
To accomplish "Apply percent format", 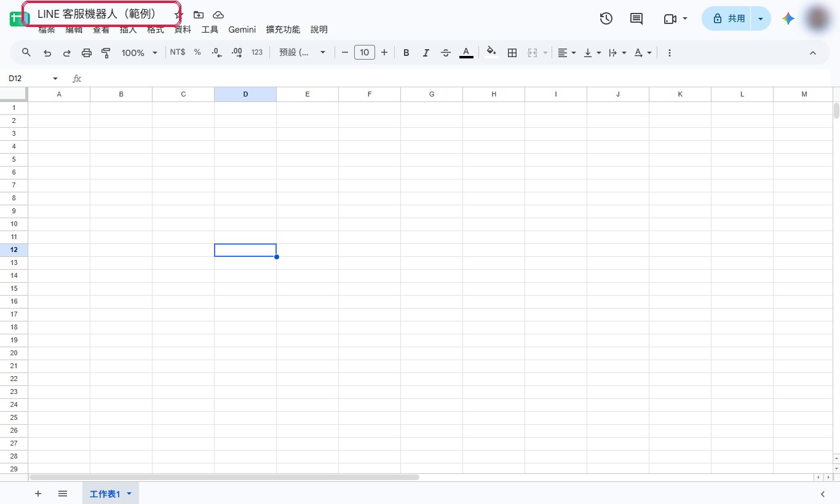I will click(x=197, y=52).
